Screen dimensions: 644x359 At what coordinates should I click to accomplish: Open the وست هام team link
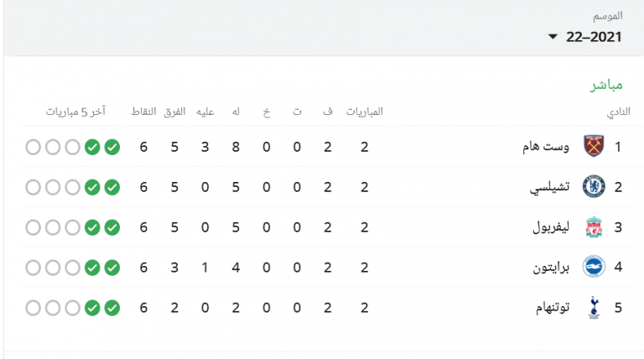point(546,147)
